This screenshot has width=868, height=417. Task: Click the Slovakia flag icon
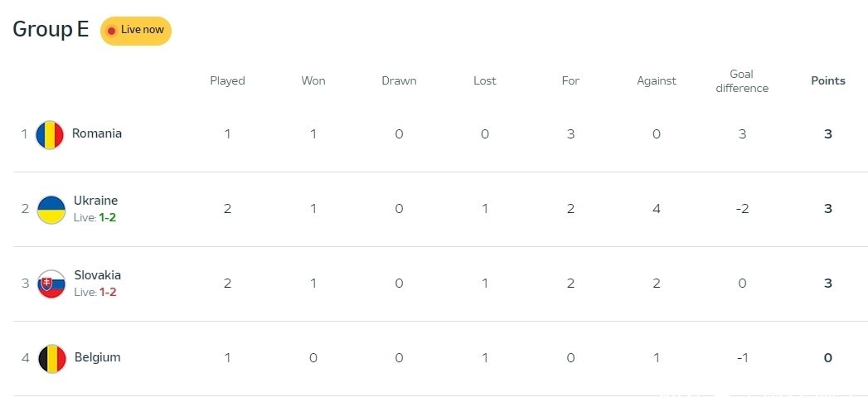coord(51,284)
